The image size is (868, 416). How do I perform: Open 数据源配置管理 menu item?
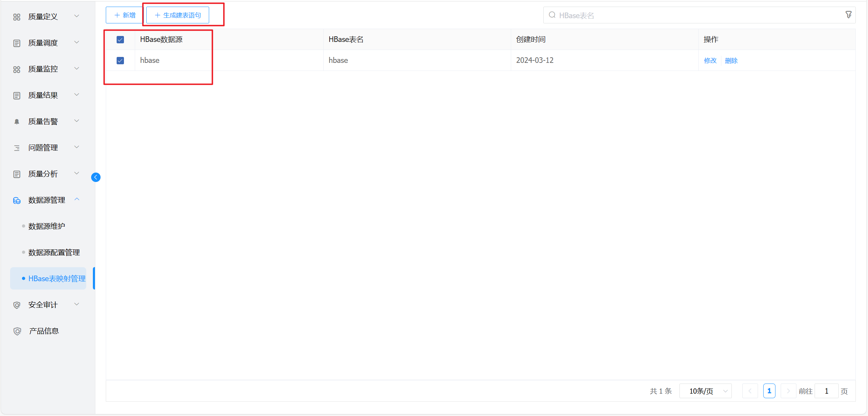(54, 253)
